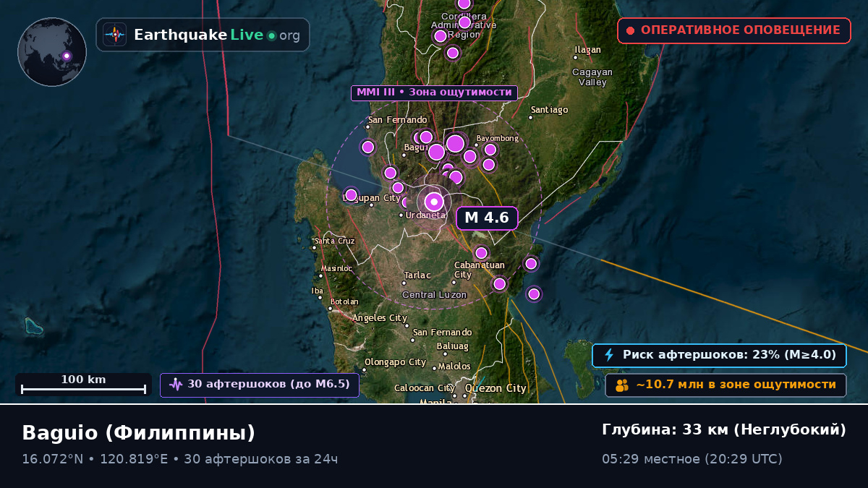Click the Iba town label

(x=318, y=291)
